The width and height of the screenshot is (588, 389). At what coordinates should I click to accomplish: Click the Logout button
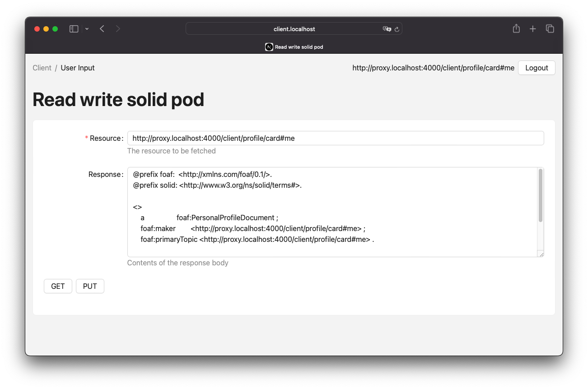[537, 68]
